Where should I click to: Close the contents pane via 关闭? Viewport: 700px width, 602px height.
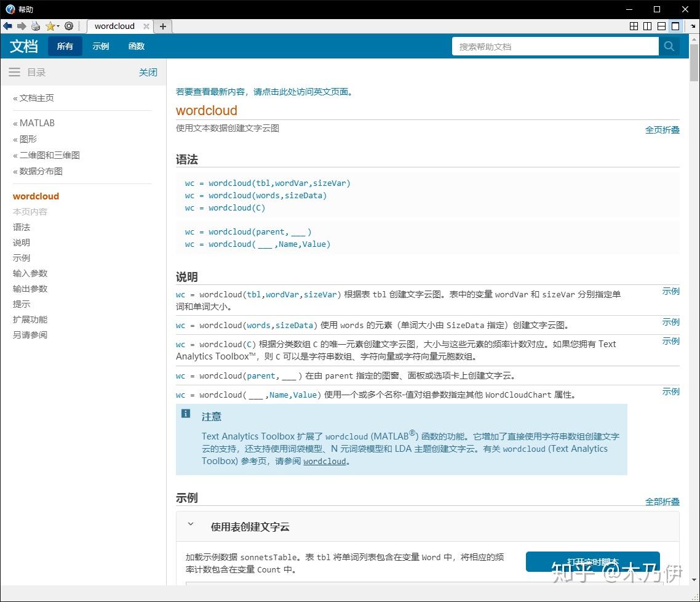point(148,73)
